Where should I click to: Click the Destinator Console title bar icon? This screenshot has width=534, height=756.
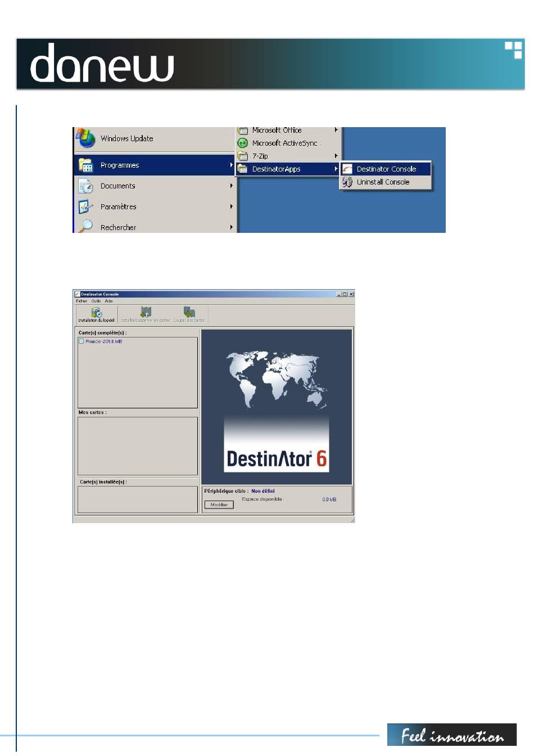(x=78, y=294)
